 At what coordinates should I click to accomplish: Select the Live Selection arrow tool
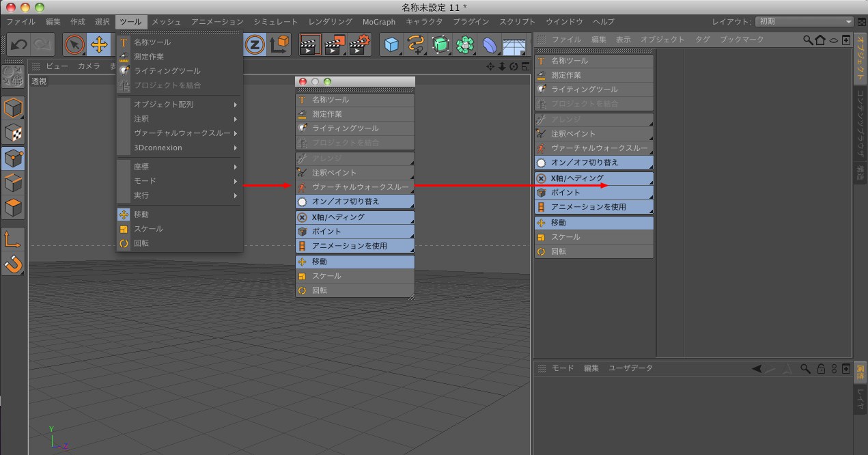75,45
